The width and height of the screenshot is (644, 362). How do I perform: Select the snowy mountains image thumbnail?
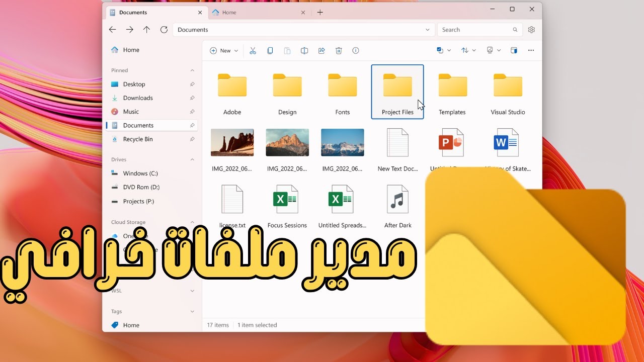[x=343, y=143]
